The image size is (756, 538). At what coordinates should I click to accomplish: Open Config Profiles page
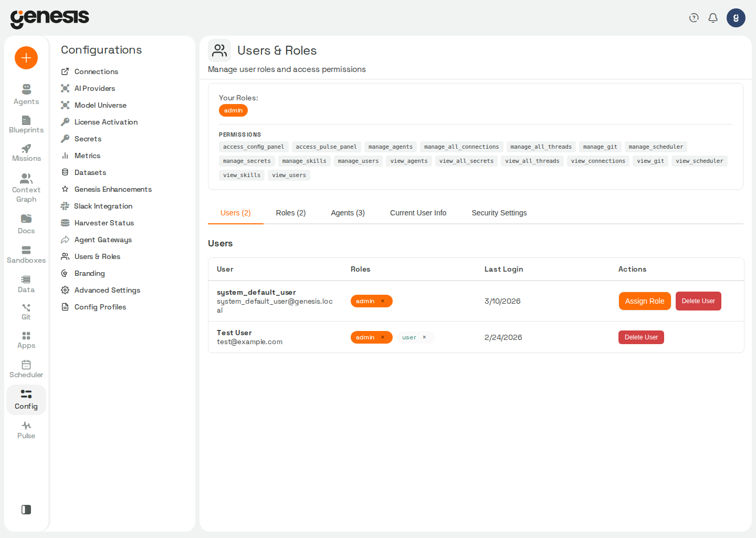93,307
